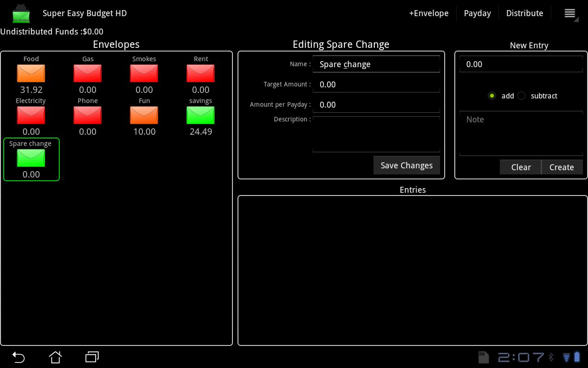This screenshot has width=588, height=368.
Task: Click the Super Easy Budget app icon
Action: point(21,13)
